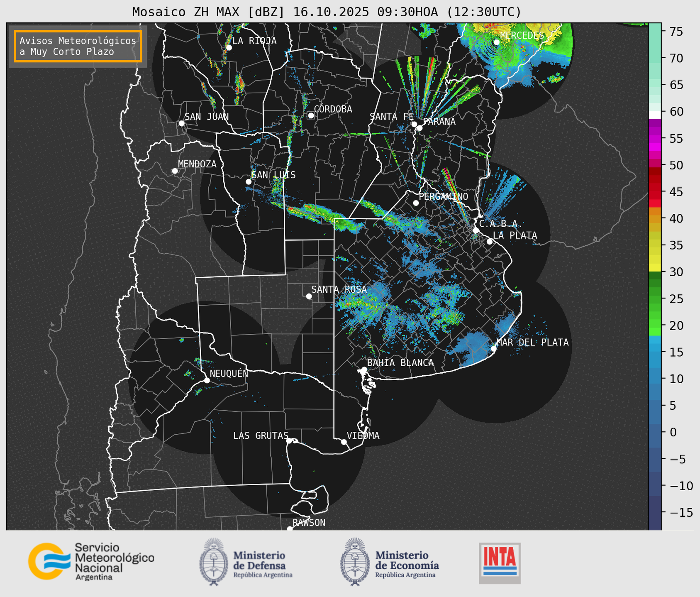Click the "RAWSON" city label
Image resolution: width=700 pixels, height=597 pixels.
click(x=309, y=523)
